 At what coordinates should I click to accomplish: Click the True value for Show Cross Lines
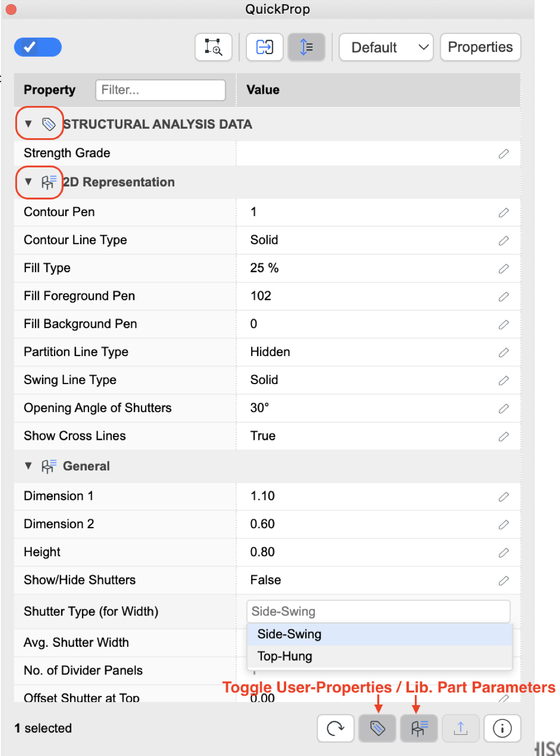click(263, 436)
